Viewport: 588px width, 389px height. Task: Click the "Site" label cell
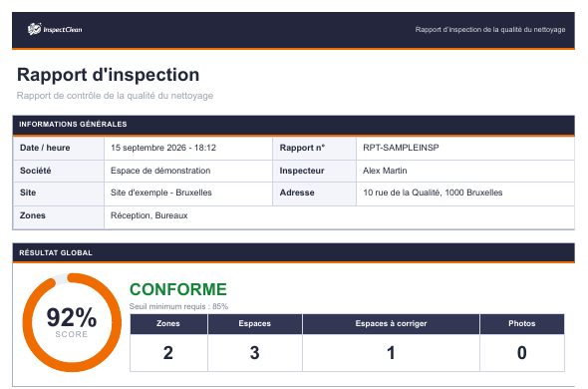59,194
